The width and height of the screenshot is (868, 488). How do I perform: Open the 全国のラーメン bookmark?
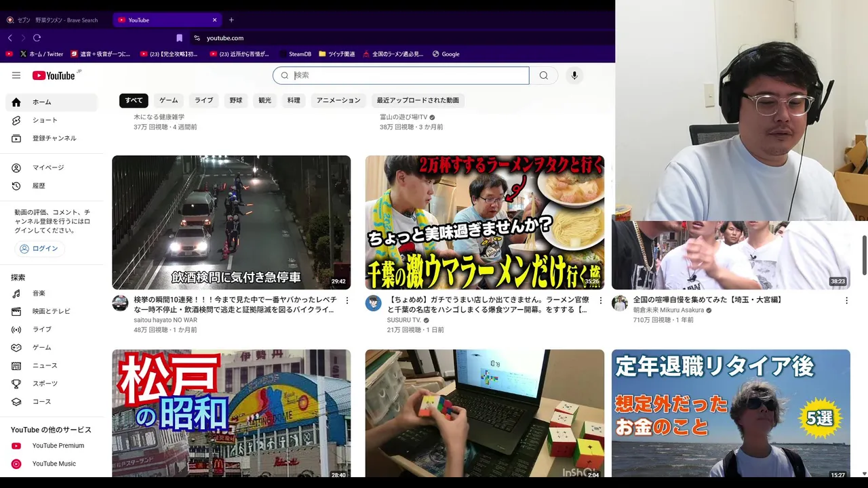point(393,54)
